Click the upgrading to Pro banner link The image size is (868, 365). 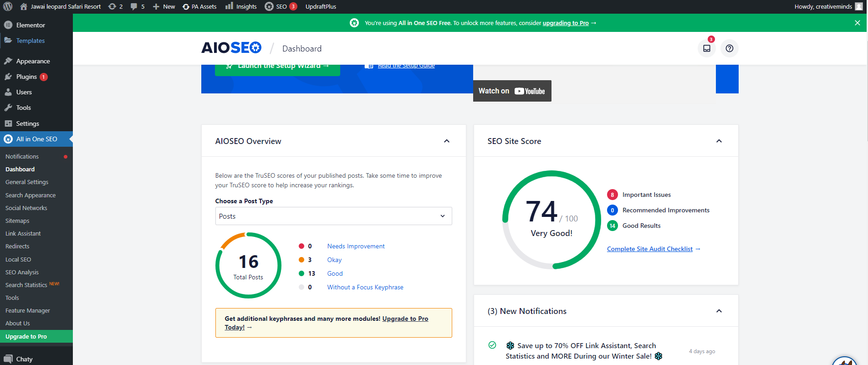[566, 23]
